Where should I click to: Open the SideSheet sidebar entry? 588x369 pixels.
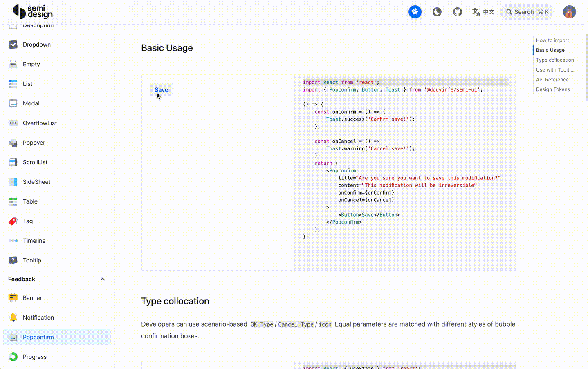point(37,182)
